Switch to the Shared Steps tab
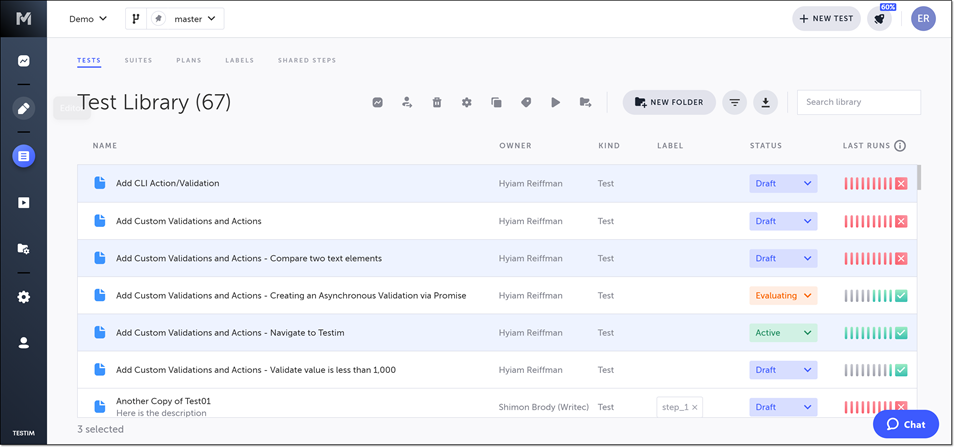The height and width of the screenshot is (447, 954). (x=307, y=61)
